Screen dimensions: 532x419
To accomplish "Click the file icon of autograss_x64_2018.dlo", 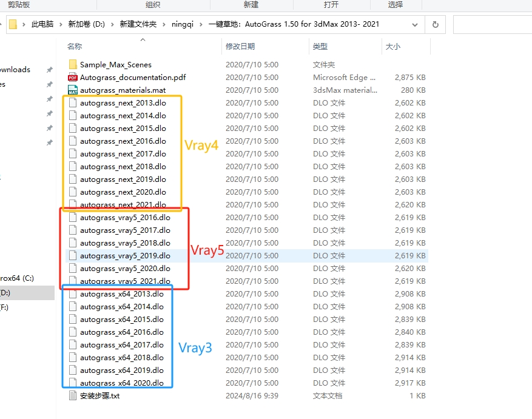I will point(73,357).
